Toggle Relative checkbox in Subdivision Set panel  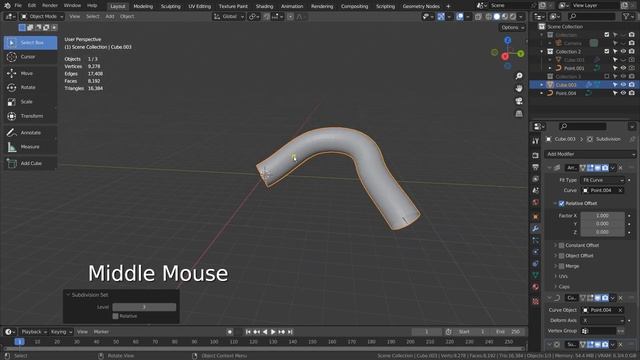[x=116, y=316]
